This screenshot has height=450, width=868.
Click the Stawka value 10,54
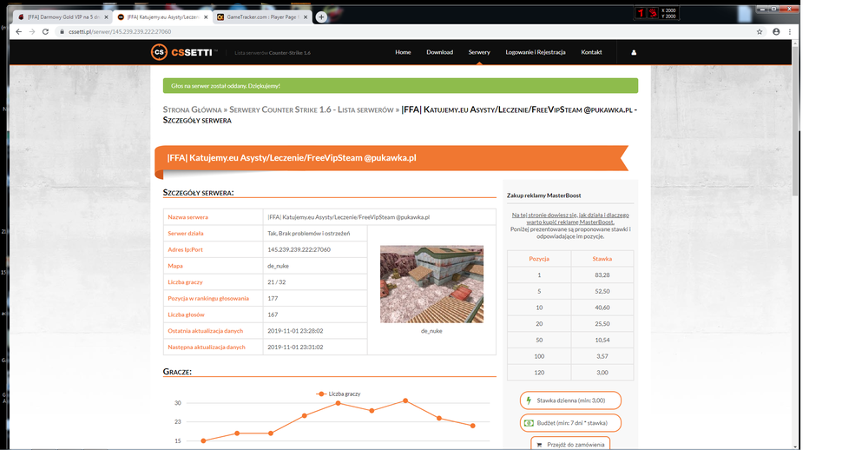pos(602,340)
